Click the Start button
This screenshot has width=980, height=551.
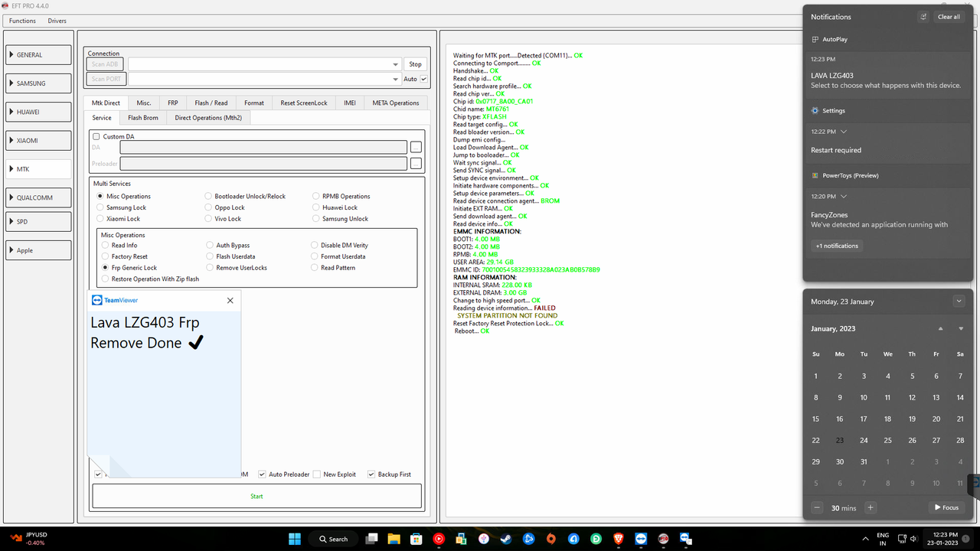click(256, 496)
